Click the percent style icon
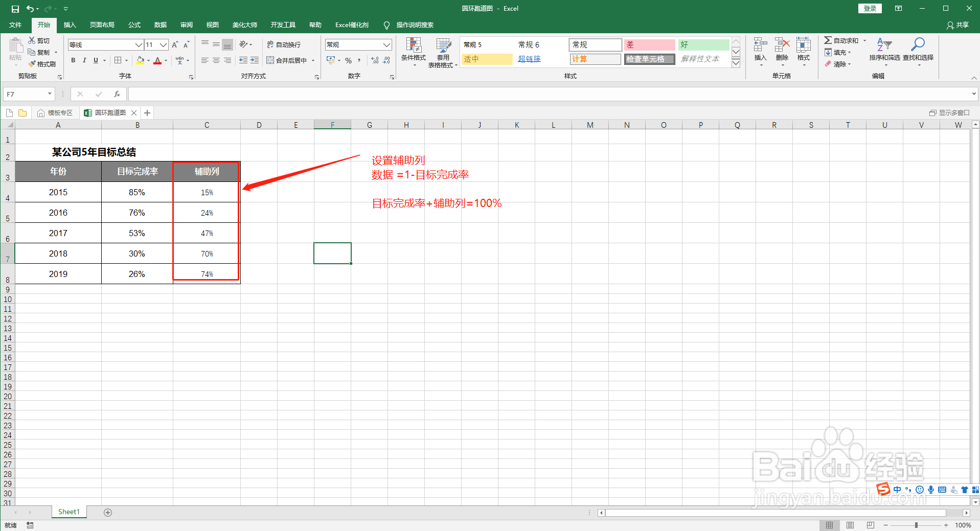Viewport: 980px width, 531px height. 348,60
